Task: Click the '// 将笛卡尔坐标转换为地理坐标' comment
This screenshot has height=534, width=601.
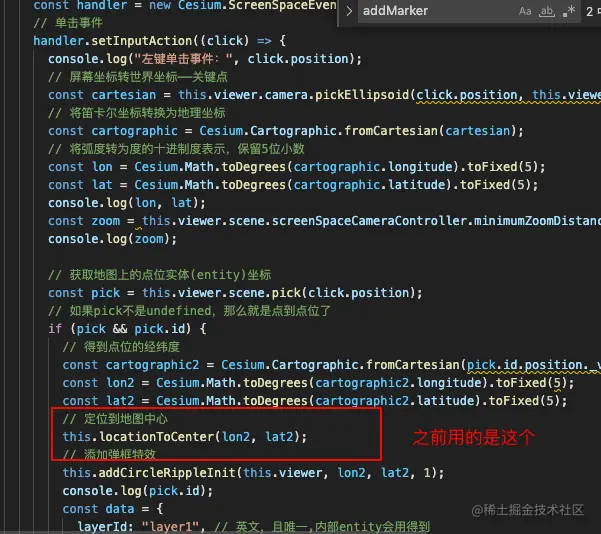Action: [x=137, y=113]
